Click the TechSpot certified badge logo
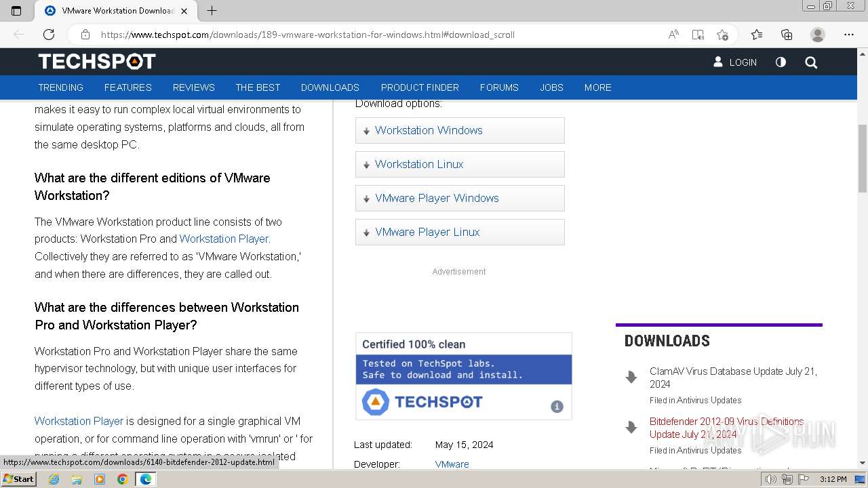The image size is (868, 488). 422,402
